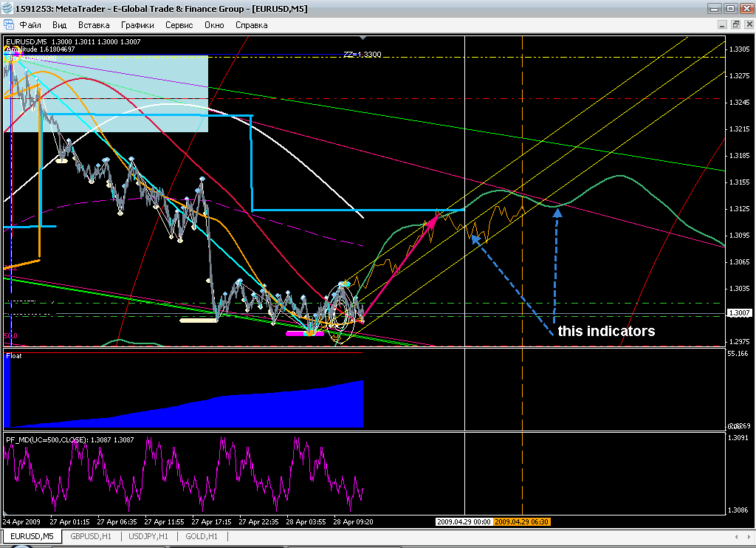Click the 1.3086 value on PF_MD scale

click(738, 510)
